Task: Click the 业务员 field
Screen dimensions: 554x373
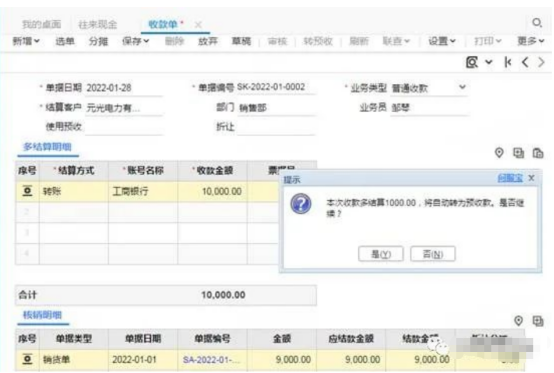Action: pos(429,107)
